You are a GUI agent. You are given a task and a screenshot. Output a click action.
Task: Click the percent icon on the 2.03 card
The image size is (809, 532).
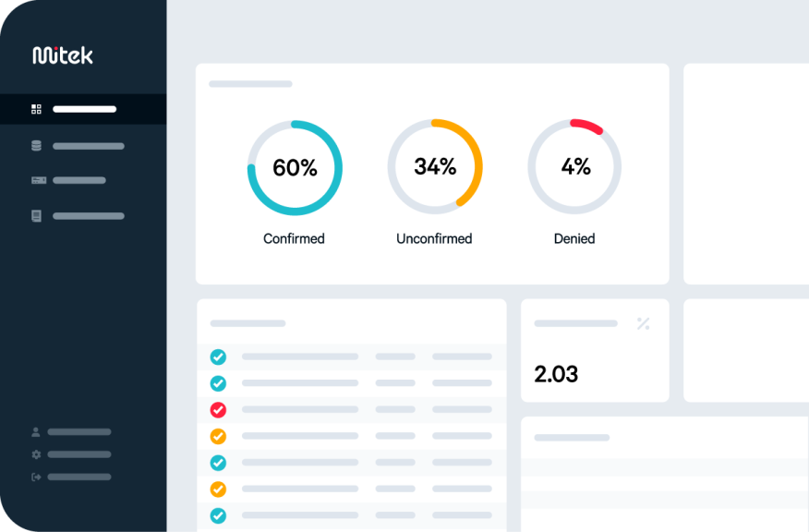[643, 323]
